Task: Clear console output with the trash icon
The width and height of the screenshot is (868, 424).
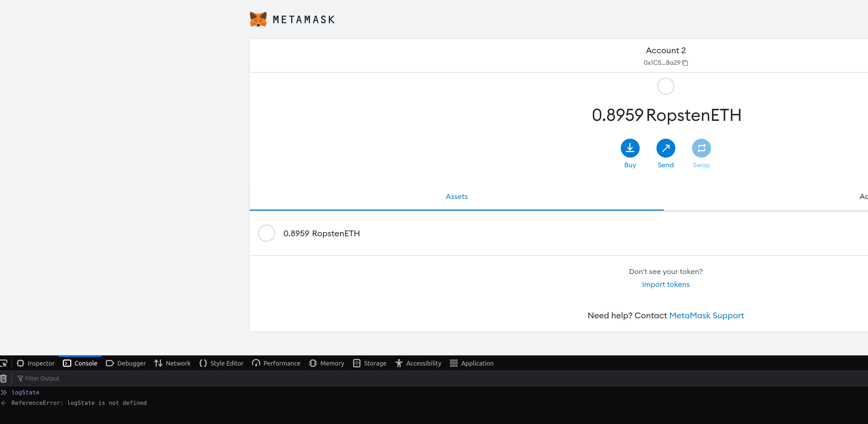Action: coord(3,378)
